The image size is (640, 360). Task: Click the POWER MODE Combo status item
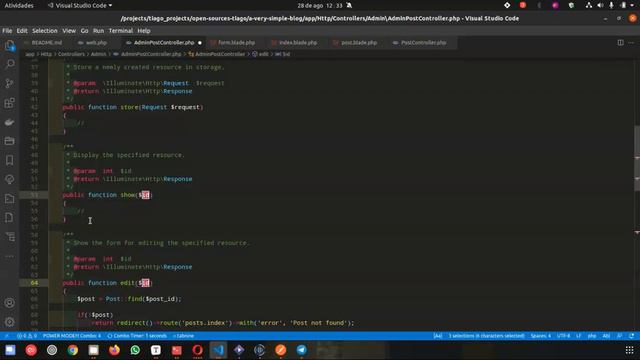pyautogui.click(x=72, y=336)
